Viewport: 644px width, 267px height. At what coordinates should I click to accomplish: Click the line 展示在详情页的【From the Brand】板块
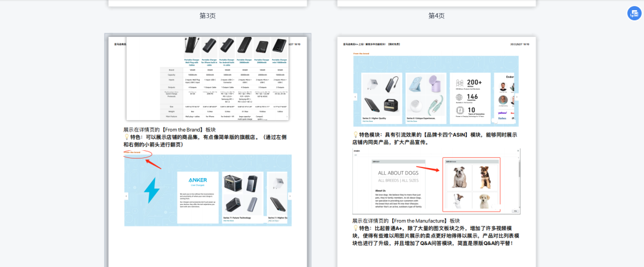coord(169,129)
